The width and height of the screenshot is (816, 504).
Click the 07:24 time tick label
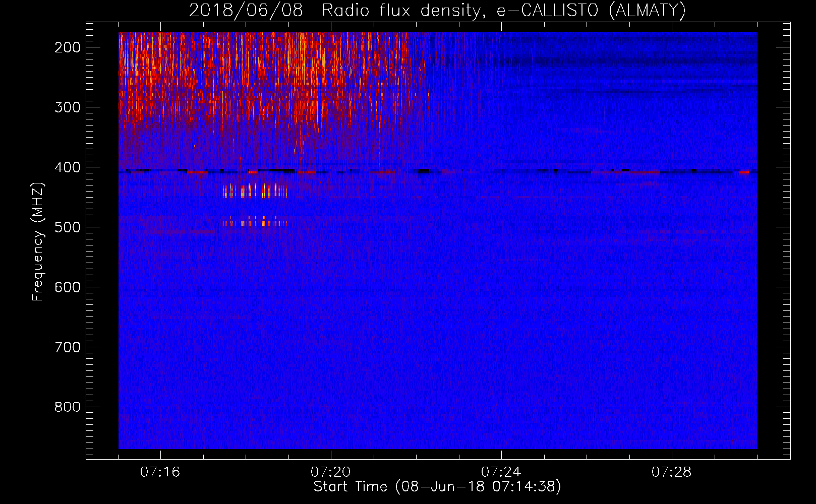(501, 472)
